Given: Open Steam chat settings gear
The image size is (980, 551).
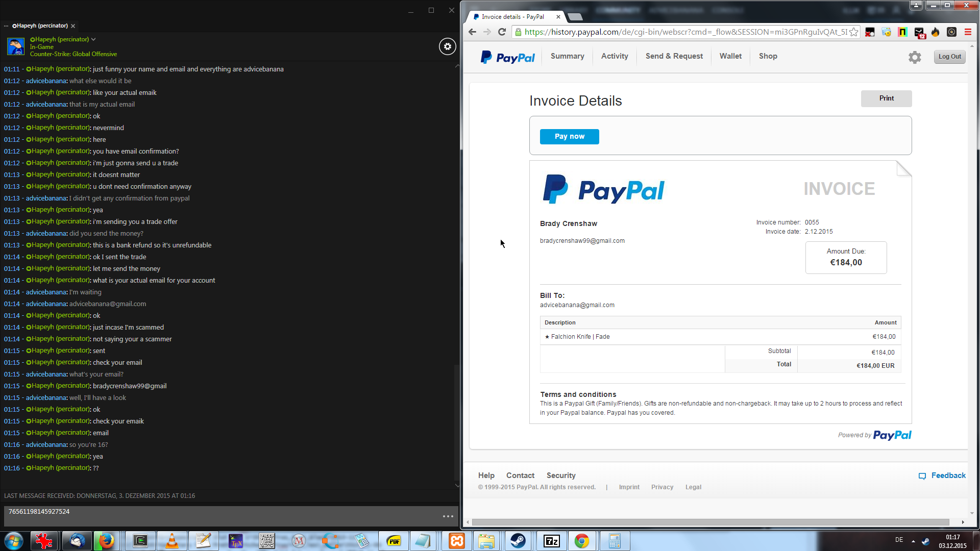Looking at the screenshot, I should click(x=447, y=46).
